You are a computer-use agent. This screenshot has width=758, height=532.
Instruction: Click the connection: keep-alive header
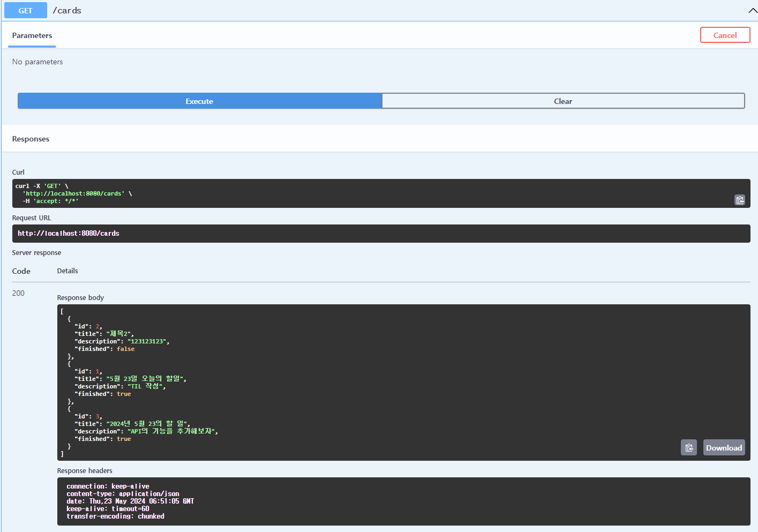coord(108,486)
